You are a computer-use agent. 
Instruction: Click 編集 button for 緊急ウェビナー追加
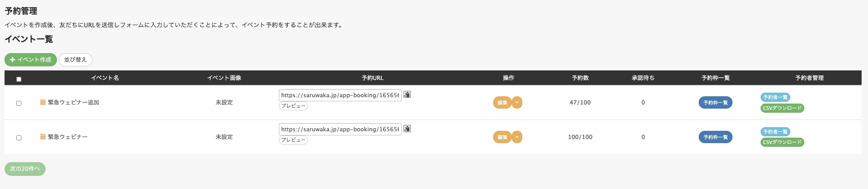[x=502, y=103]
